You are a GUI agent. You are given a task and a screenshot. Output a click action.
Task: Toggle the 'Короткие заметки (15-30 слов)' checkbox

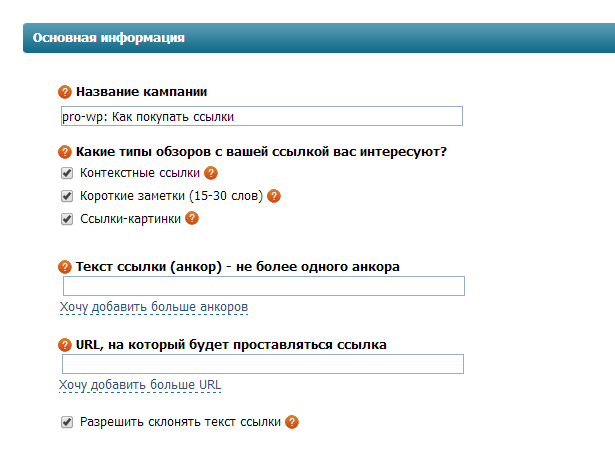click(68, 196)
